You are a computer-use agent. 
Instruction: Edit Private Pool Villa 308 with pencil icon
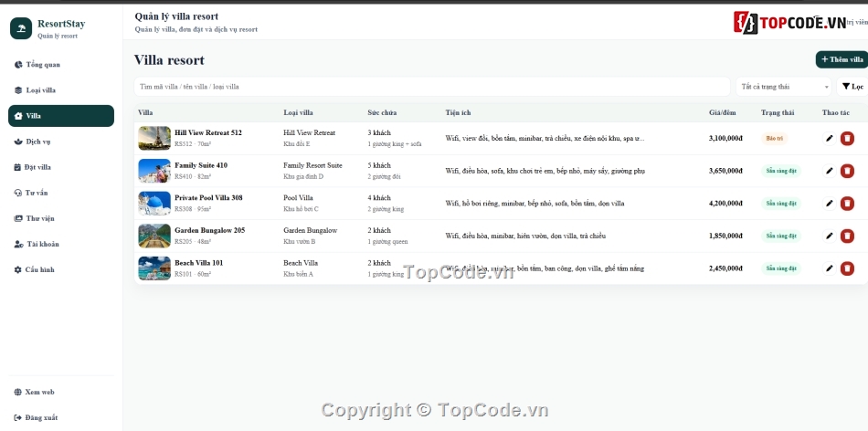[829, 204]
